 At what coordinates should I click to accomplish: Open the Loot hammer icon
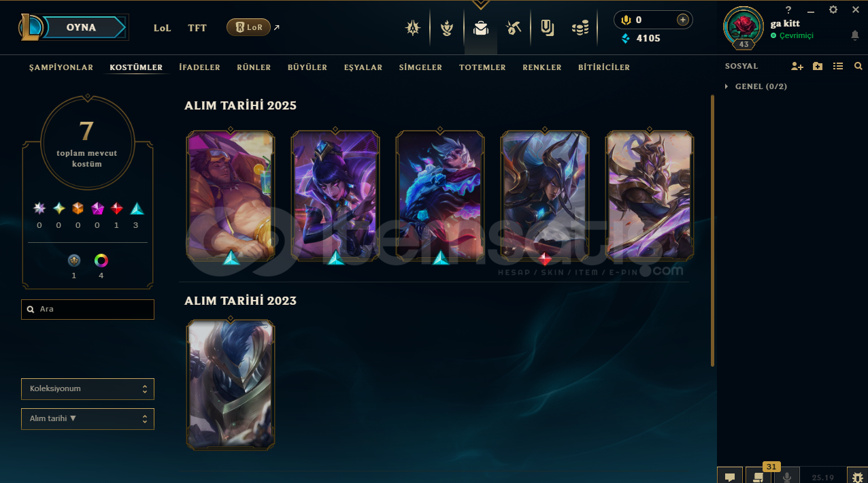click(514, 28)
